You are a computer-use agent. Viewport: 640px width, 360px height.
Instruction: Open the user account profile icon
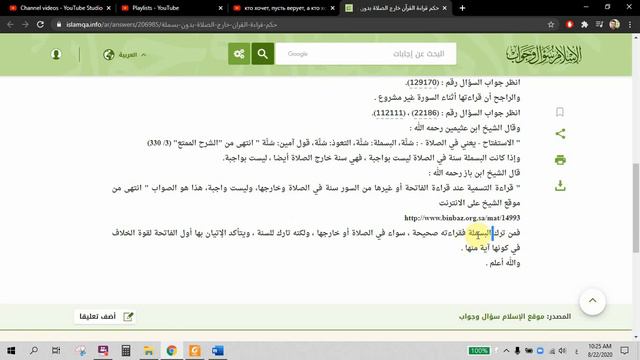pos(56,54)
